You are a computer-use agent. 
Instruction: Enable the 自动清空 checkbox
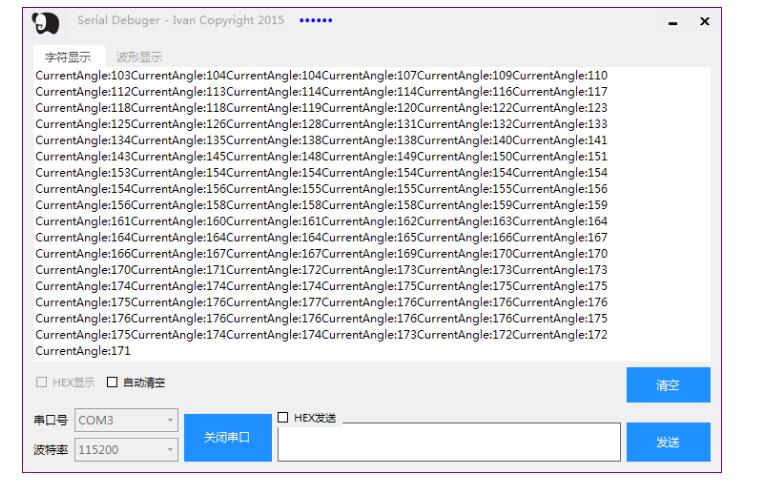click(x=112, y=382)
